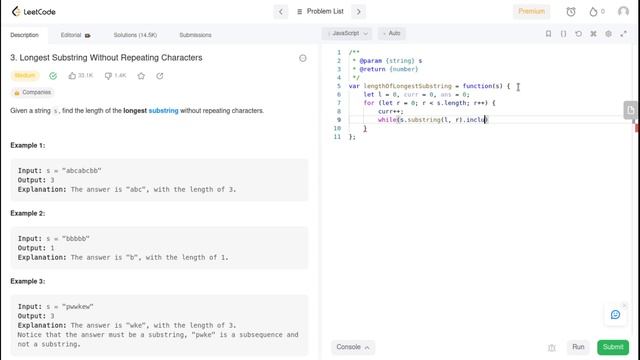Viewport: 640px width, 360px height.
Task: Submit the solution
Action: pyautogui.click(x=613, y=347)
